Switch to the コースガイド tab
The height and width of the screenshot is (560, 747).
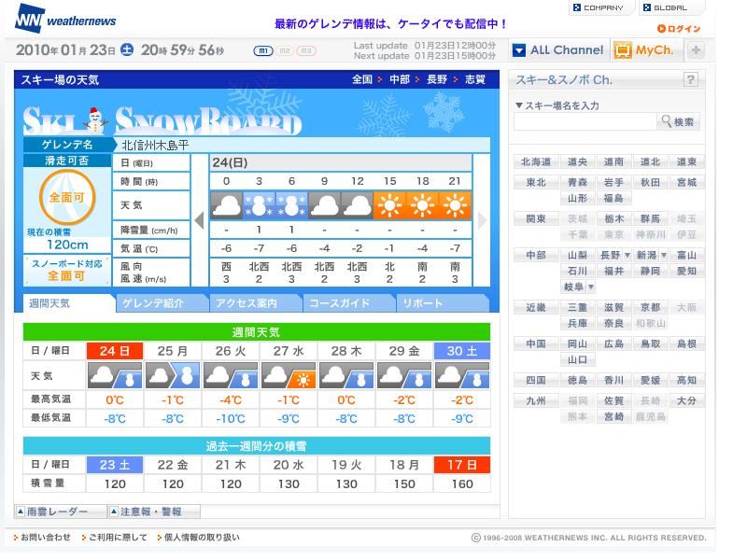(x=348, y=303)
